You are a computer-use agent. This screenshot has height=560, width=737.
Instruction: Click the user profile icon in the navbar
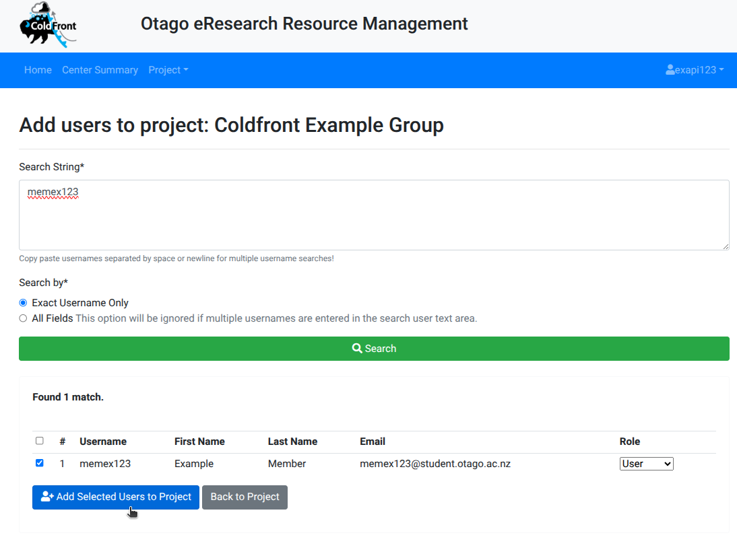670,70
